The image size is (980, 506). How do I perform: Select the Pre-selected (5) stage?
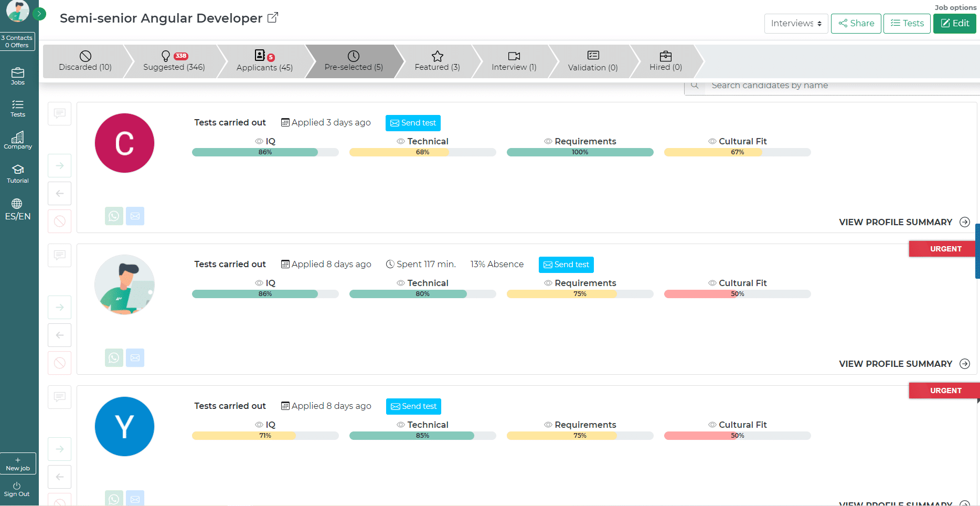(x=354, y=61)
